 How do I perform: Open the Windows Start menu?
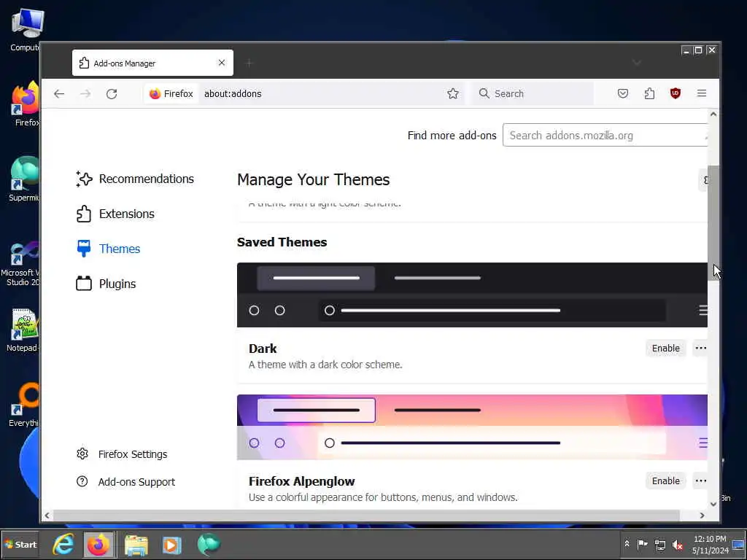tap(20, 544)
